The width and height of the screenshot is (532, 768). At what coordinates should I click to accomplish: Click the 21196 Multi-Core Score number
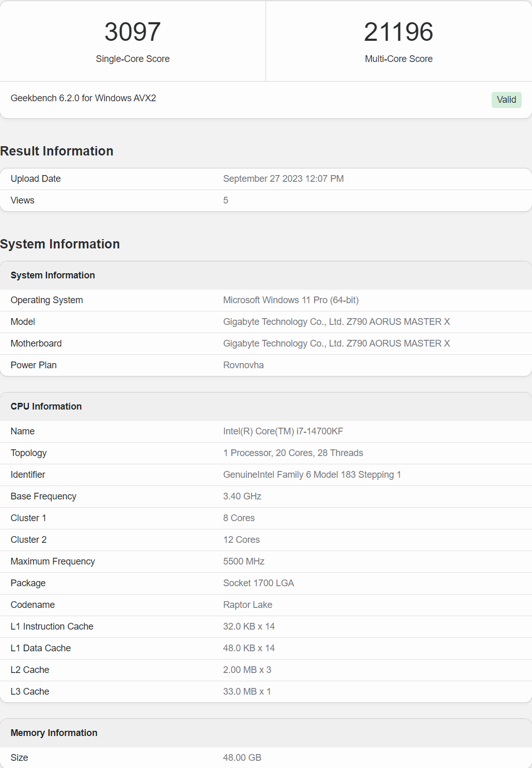398,32
